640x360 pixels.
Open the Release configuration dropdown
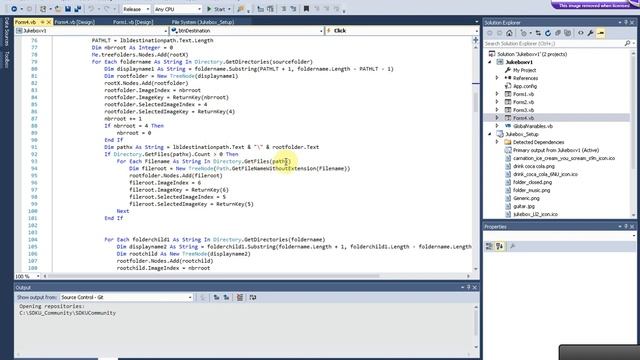click(136, 9)
